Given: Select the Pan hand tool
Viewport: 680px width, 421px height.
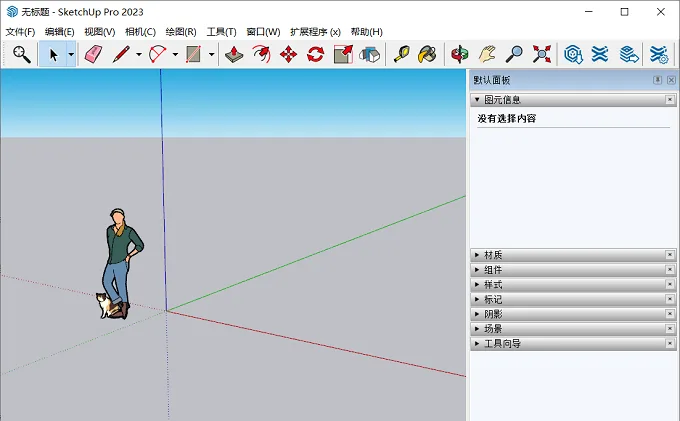Looking at the screenshot, I should tap(487, 55).
